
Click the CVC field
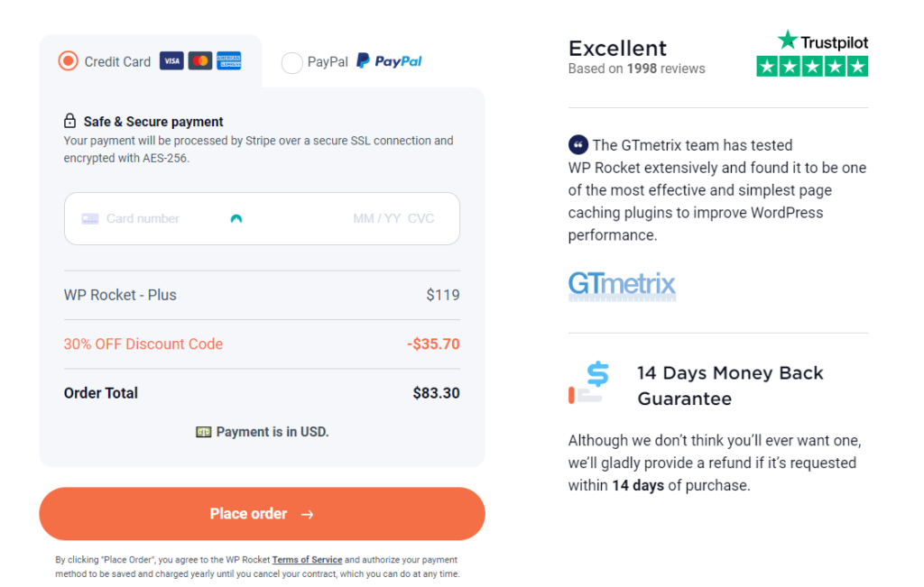(420, 218)
